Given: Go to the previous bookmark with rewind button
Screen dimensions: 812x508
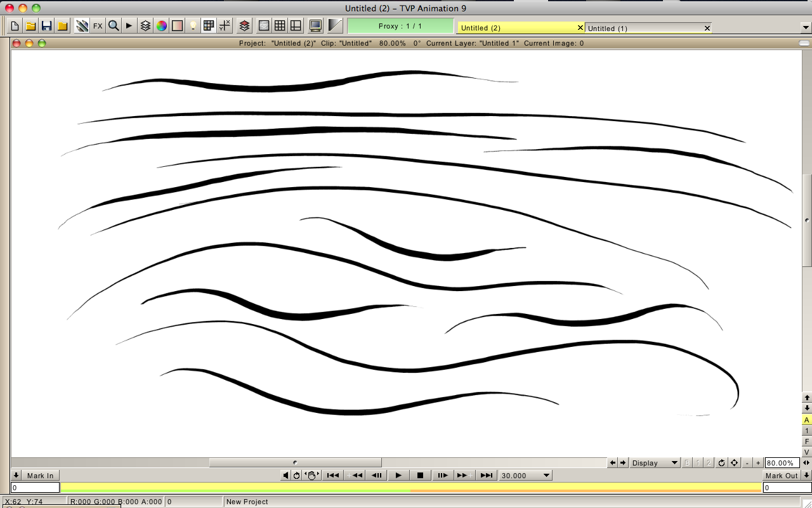Looking at the screenshot, I should coord(355,476).
